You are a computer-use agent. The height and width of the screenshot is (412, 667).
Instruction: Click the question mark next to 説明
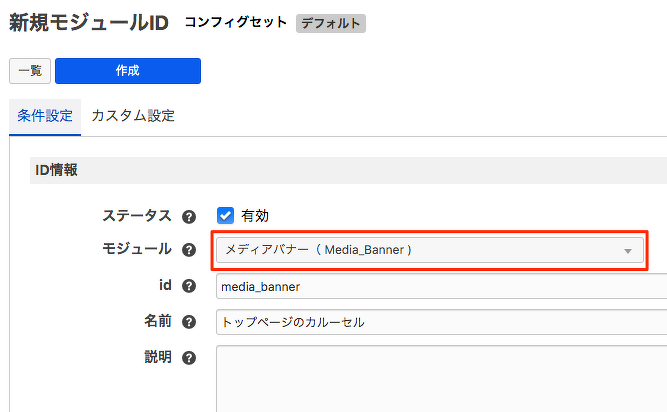tap(189, 357)
